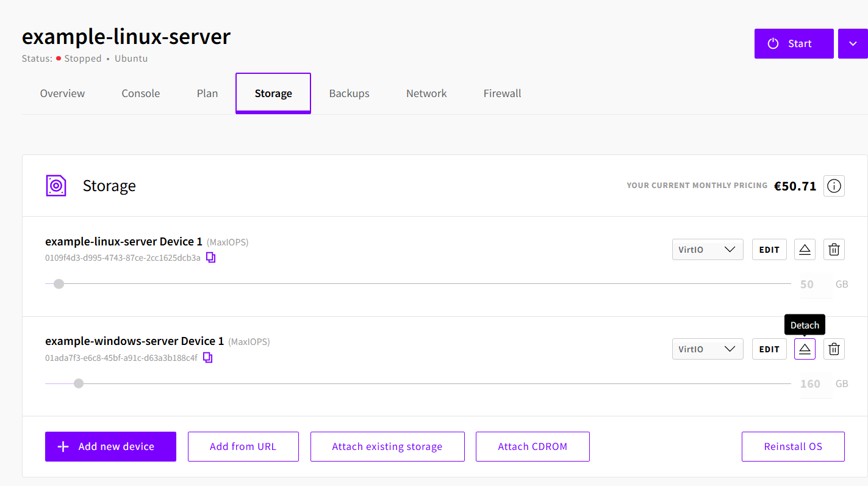Switch to the Backups tab
The image size is (868, 486).
click(349, 93)
